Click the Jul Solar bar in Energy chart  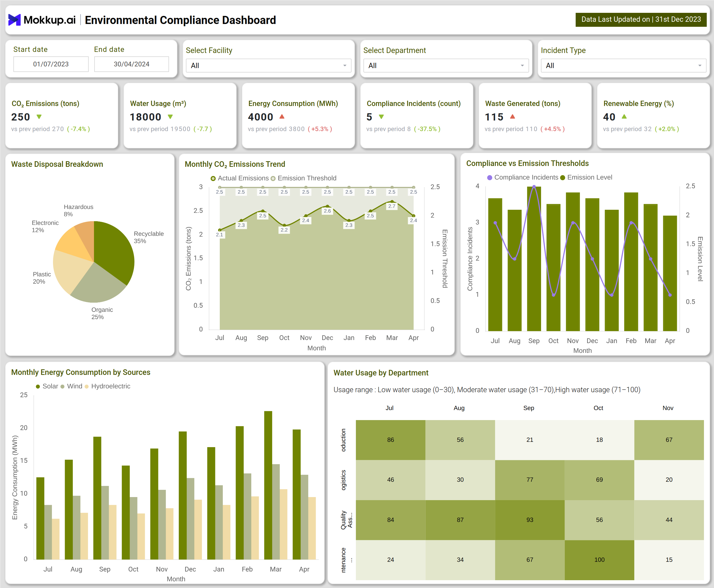[x=40, y=518]
